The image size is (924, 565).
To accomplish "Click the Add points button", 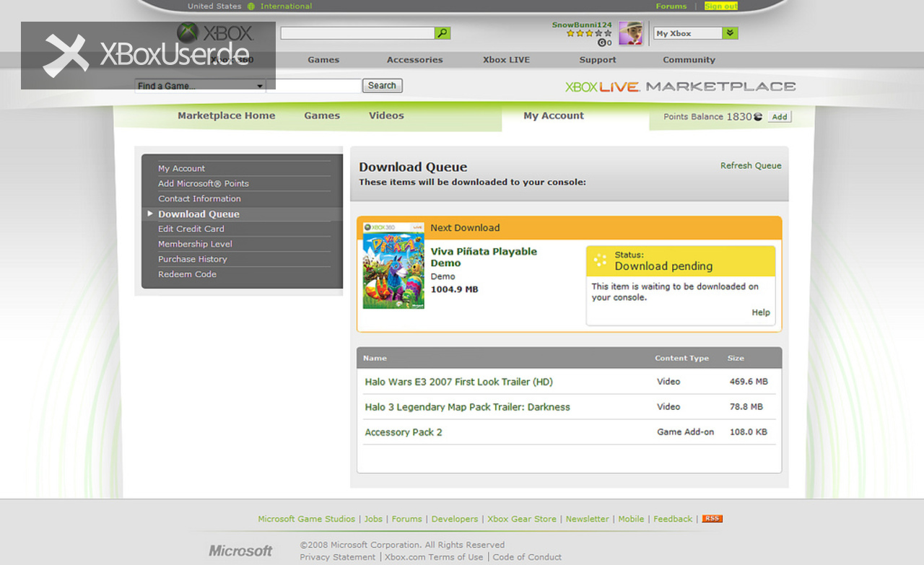I will click(x=780, y=117).
